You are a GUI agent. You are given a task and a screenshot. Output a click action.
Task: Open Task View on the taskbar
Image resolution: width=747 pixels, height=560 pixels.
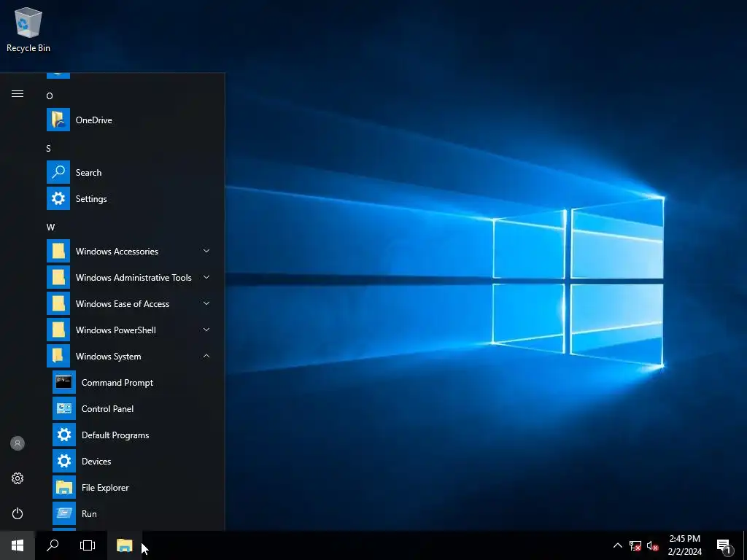click(88, 545)
